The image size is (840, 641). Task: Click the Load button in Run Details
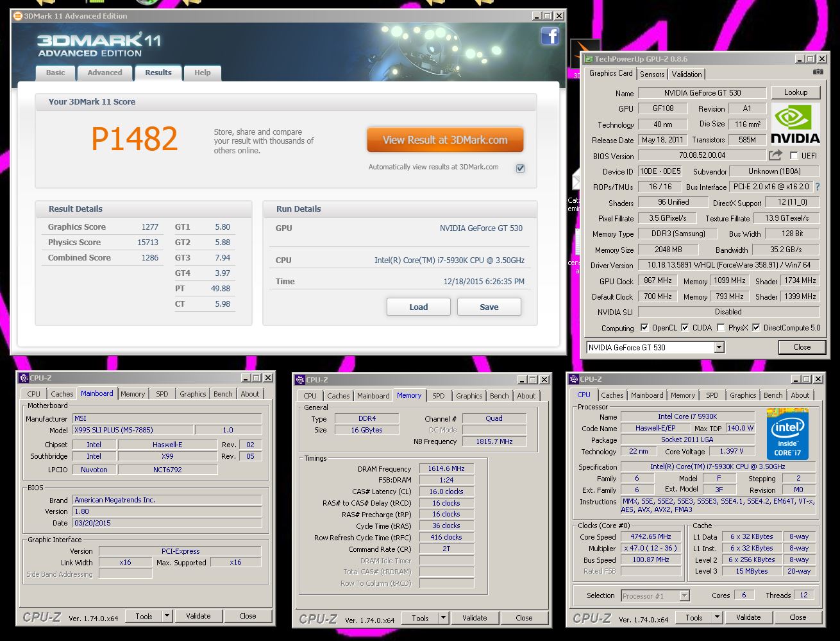(x=419, y=307)
